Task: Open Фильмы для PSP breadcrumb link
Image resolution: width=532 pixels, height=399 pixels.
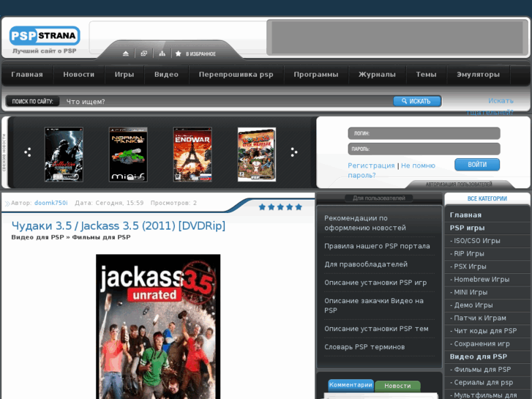Action: coord(101,237)
